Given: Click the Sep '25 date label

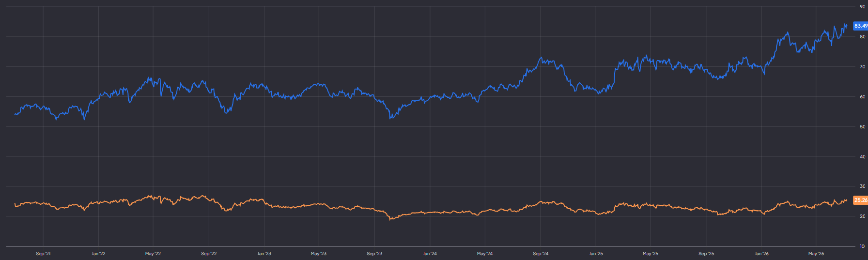Looking at the screenshot, I should pyautogui.click(x=706, y=254).
